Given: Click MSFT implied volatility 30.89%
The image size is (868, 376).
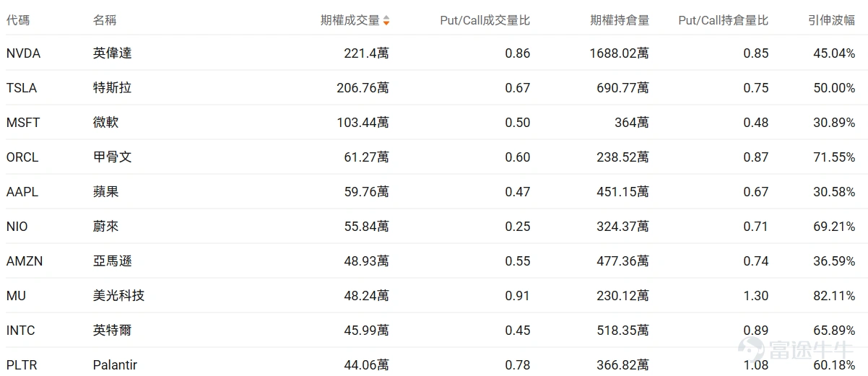Looking at the screenshot, I should [834, 123].
